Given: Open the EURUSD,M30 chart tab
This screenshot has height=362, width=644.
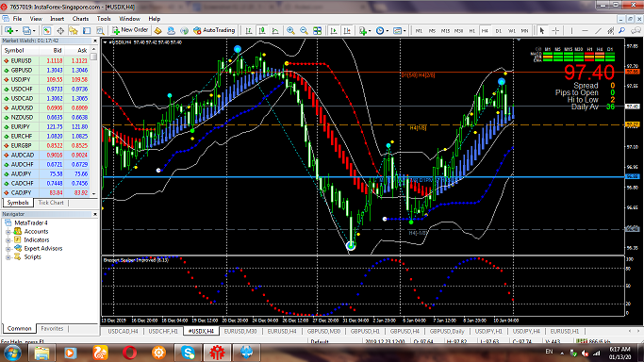Looking at the screenshot, I should (240, 331).
